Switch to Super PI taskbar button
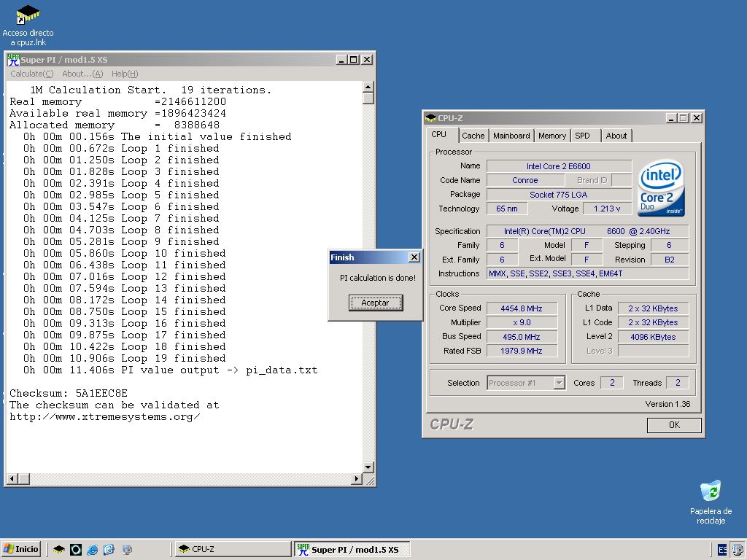Viewport: 747px width, 560px height. click(352, 549)
